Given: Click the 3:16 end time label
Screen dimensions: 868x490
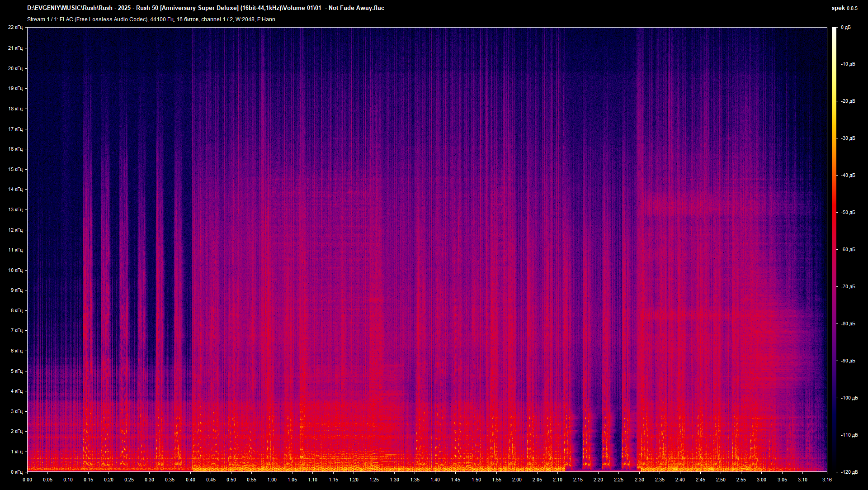Looking at the screenshot, I should [827, 480].
